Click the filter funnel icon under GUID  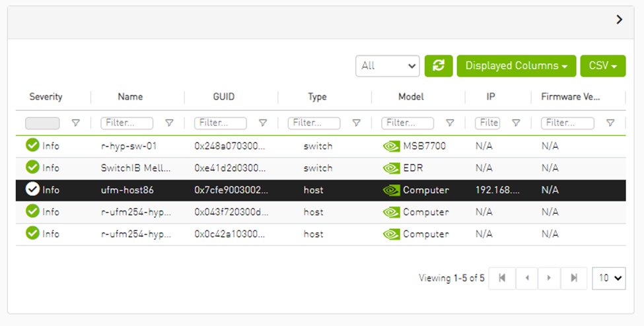tap(263, 123)
